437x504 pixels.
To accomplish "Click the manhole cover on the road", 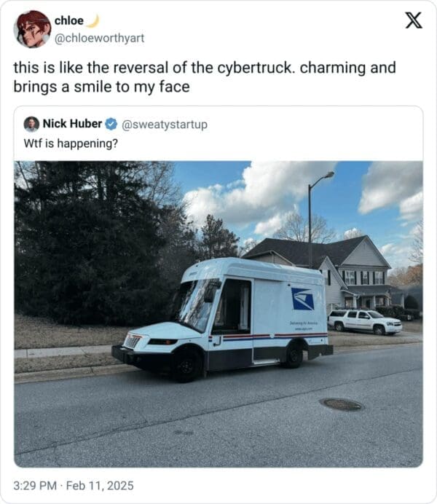I will click(x=342, y=404).
